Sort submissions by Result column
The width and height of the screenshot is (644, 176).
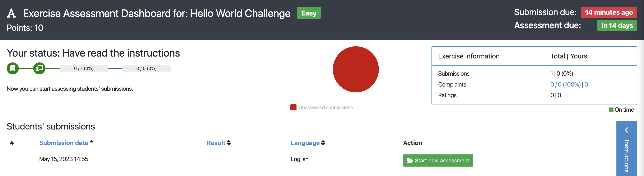click(216, 143)
